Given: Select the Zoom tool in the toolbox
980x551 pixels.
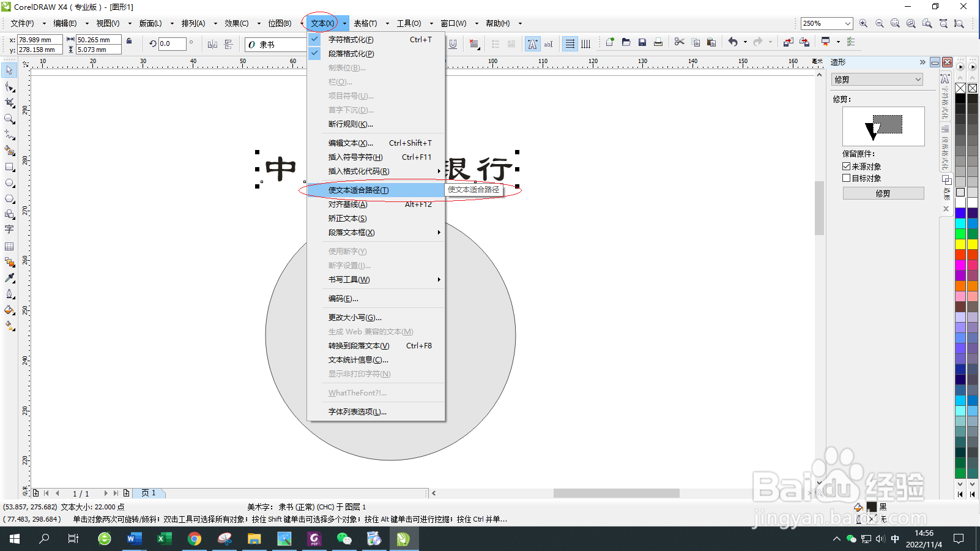Looking at the screenshot, I should [x=9, y=119].
